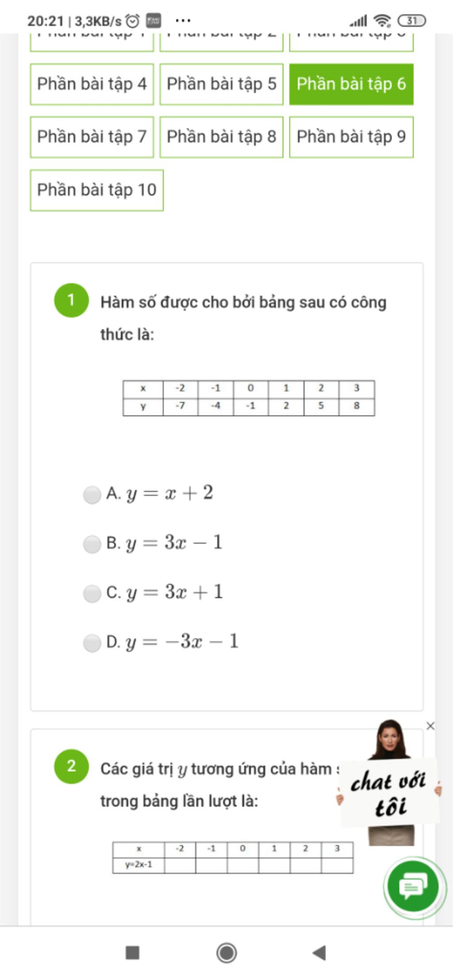
Task: Close the 'chat với tôi' popup
Action: pos(430,726)
